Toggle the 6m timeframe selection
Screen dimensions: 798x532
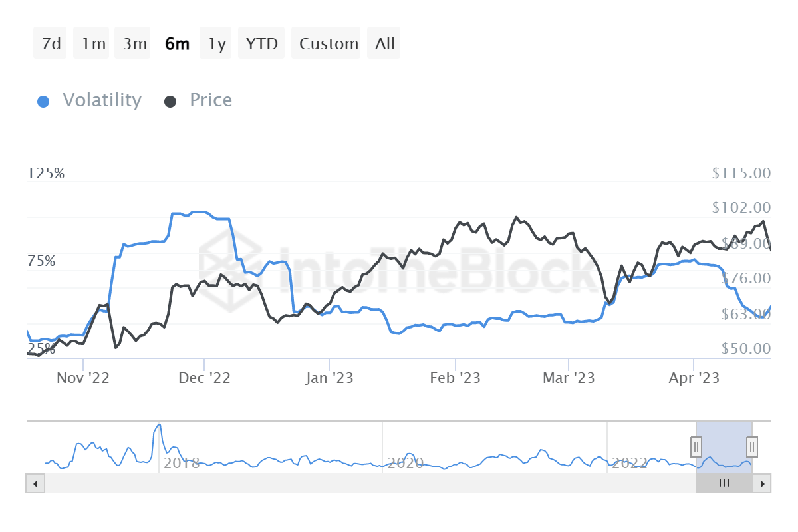pos(177,43)
